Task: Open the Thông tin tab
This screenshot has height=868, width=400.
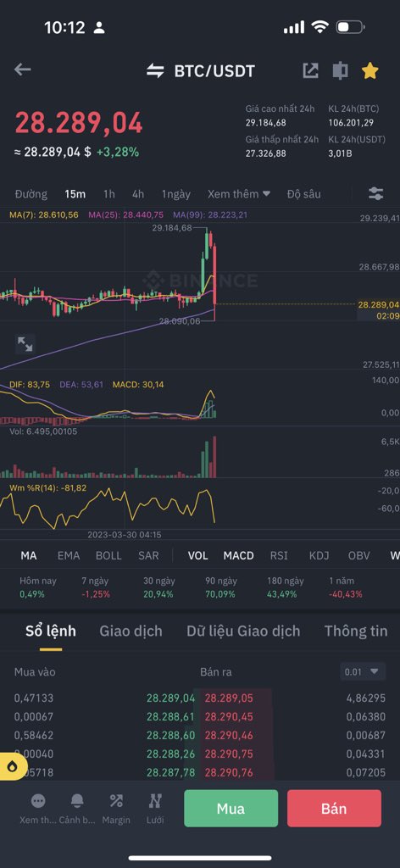Action: click(x=356, y=631)
